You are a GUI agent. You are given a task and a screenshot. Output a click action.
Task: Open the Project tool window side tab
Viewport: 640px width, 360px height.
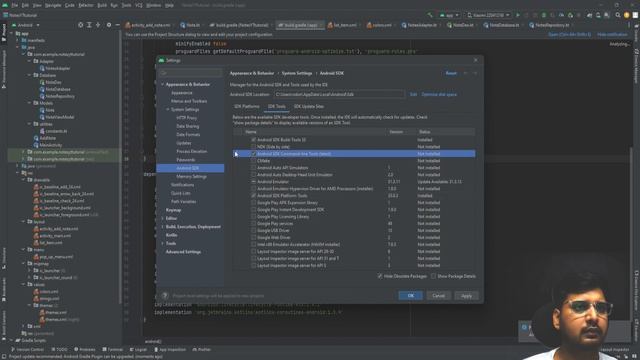point(4,32)
